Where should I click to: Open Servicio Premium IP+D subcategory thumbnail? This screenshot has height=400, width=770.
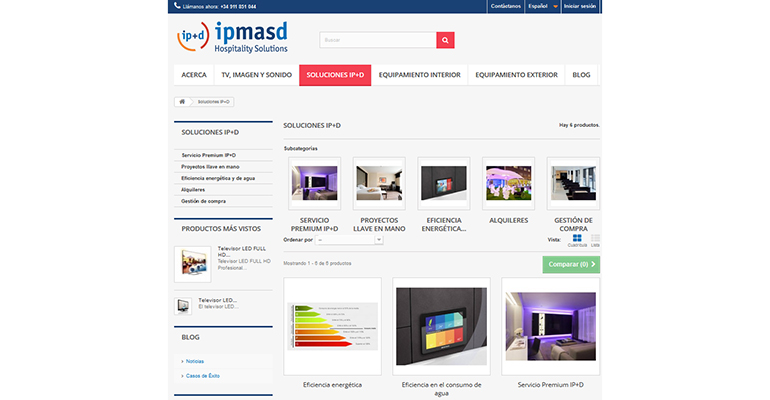(315, 183)
